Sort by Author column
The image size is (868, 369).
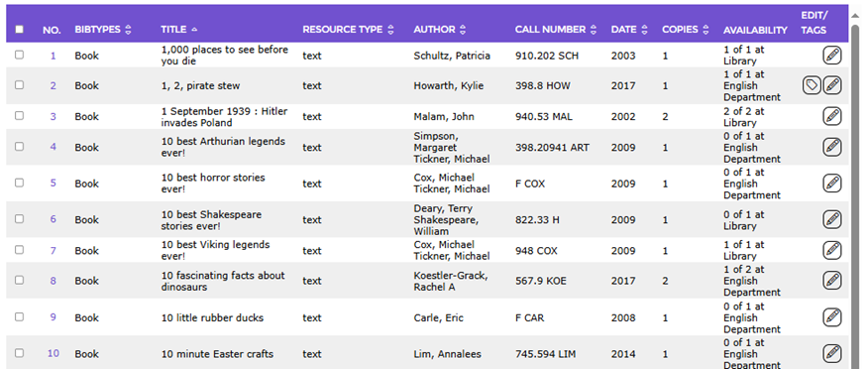click(x=440, y=30)
